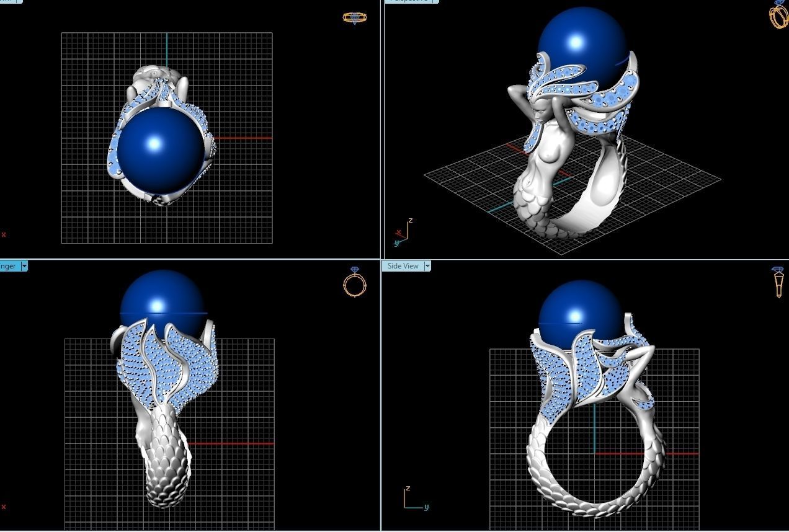Image resolution: width=789 pixels, height=532 pixels.
Task: Click the top-view ring icon
Action: point(354,18)
